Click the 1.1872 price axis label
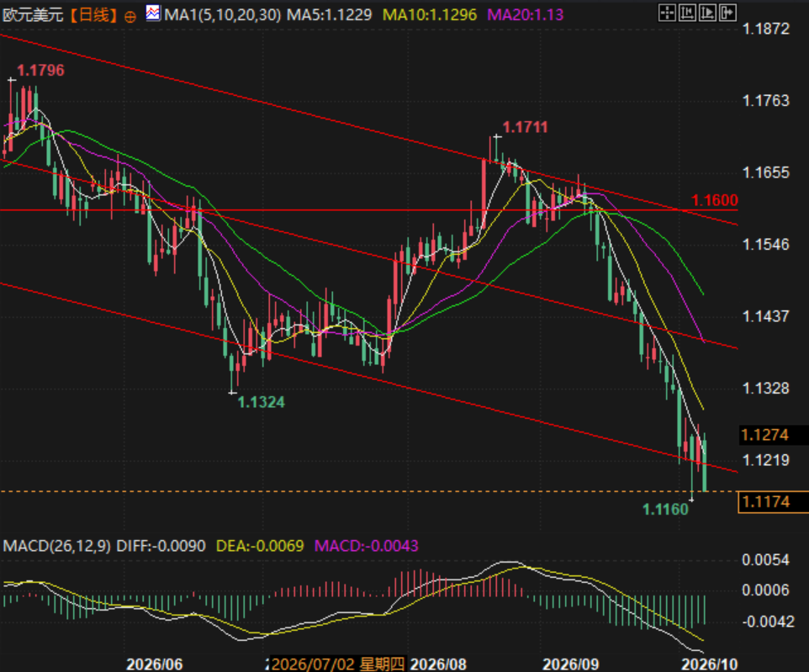The image size is (809, 672). click(766, 29)
